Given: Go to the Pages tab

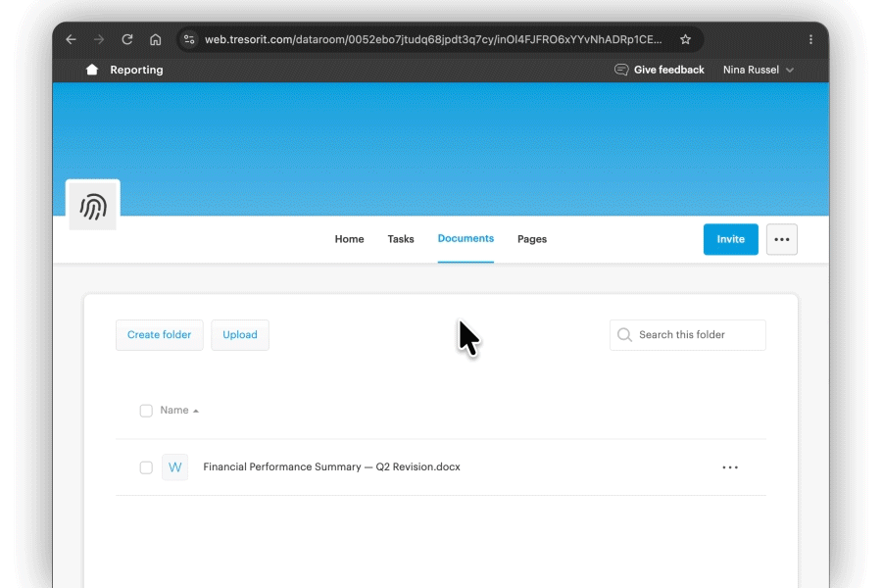Looking at the screenshot, I should coord(531,239).
